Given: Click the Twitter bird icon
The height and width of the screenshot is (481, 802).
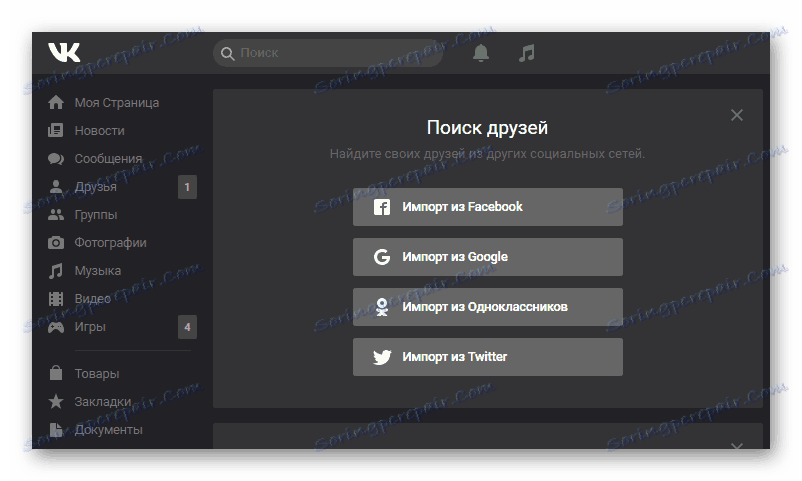Looking at the screenshot, I should [382, 357].
